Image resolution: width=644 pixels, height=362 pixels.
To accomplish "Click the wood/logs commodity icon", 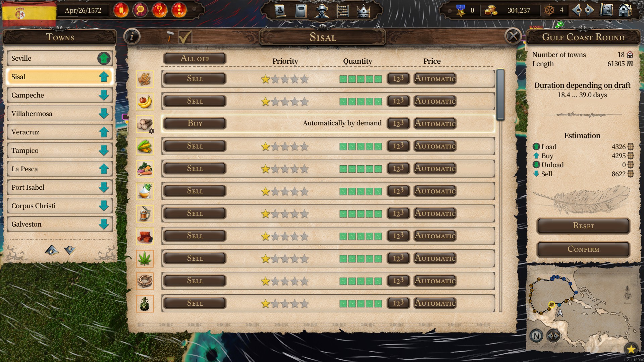I will pos(145,123).
